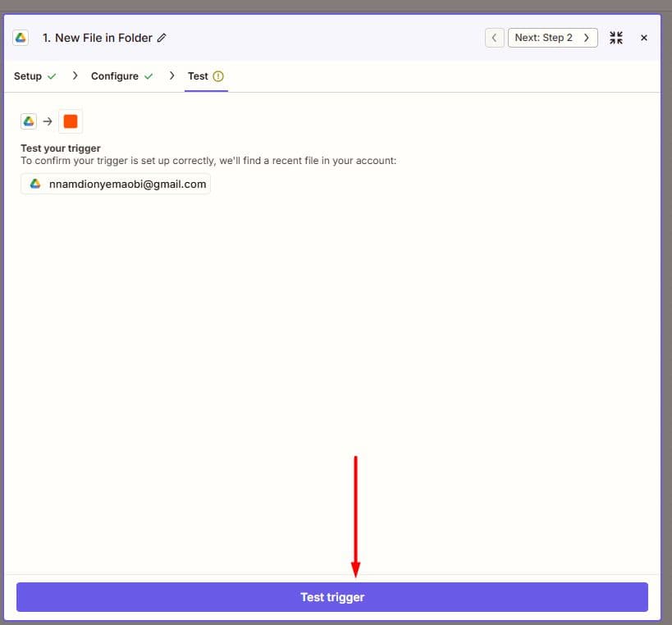Click the nnamdionyemaobi@gmail.com account chip

pos(116,184)
